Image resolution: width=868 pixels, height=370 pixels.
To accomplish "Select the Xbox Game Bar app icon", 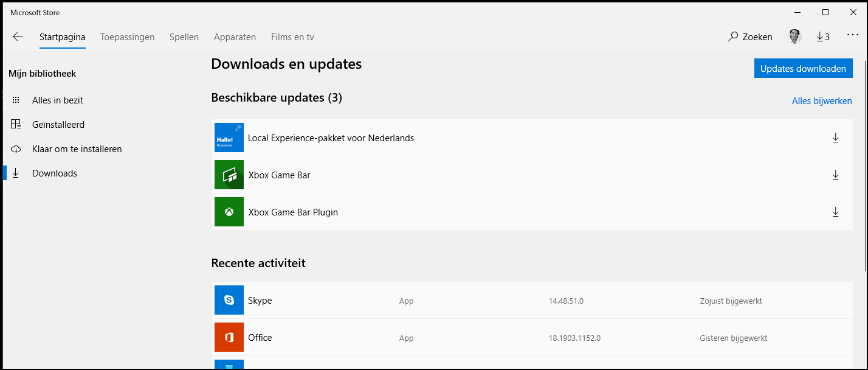I will pyautogui.click(x=229, y=175).
